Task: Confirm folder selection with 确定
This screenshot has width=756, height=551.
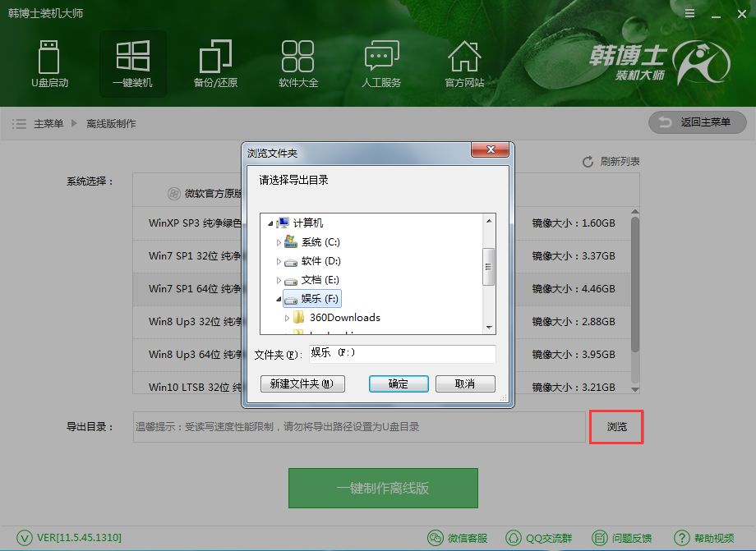Action: (x=399, y=383)
